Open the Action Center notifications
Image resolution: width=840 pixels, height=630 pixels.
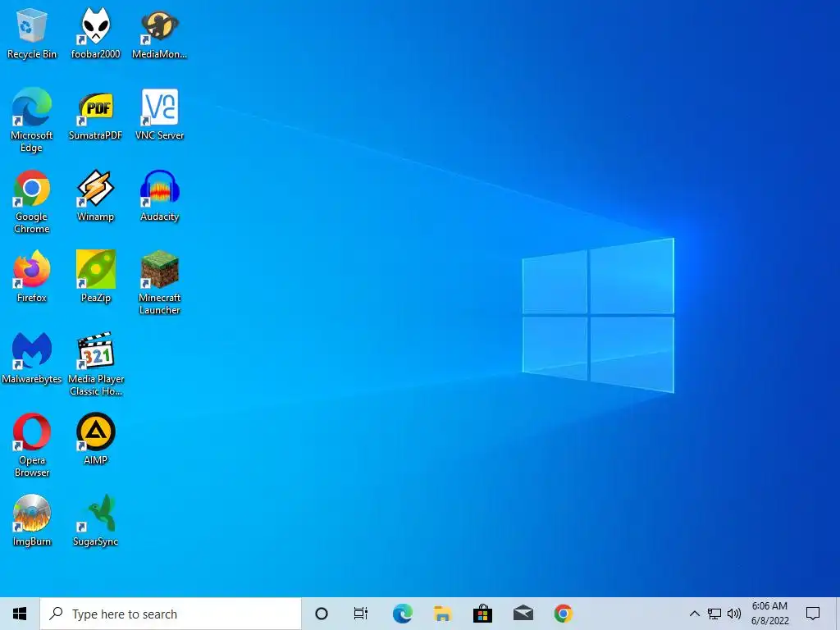[x=813, y=614]
